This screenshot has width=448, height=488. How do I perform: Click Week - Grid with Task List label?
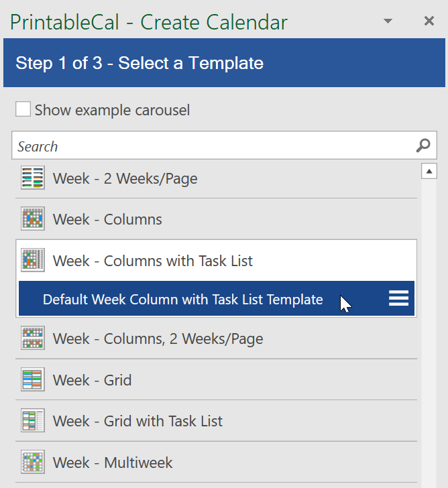coord(137,421)
